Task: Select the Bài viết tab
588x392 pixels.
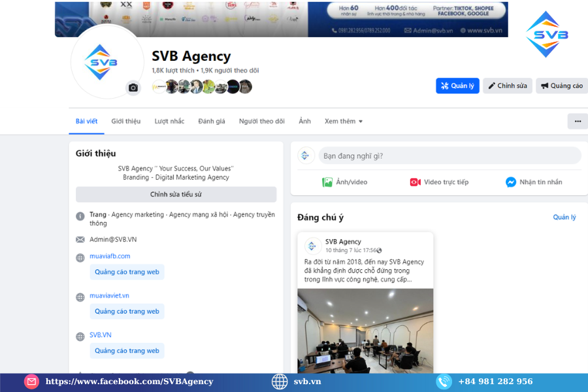Action: pos(87,121)
